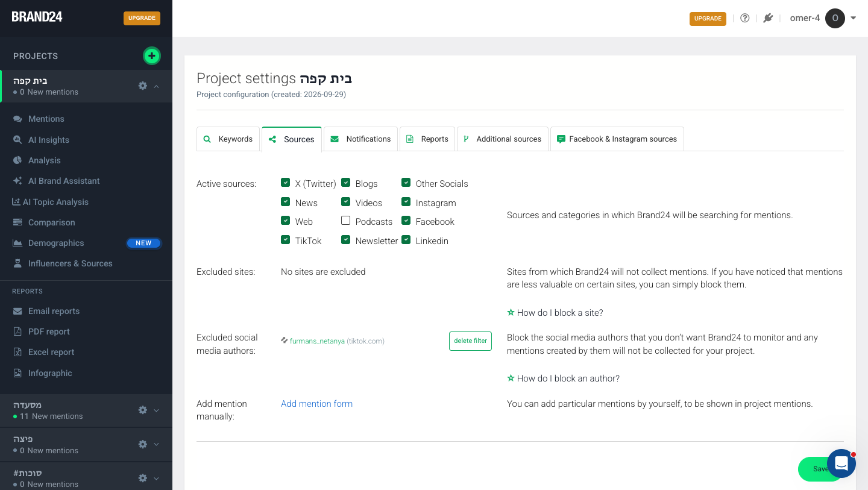Click the PDF report file icon
The width and height of the screenshot is (868, 490).
(x=17, y=331)
